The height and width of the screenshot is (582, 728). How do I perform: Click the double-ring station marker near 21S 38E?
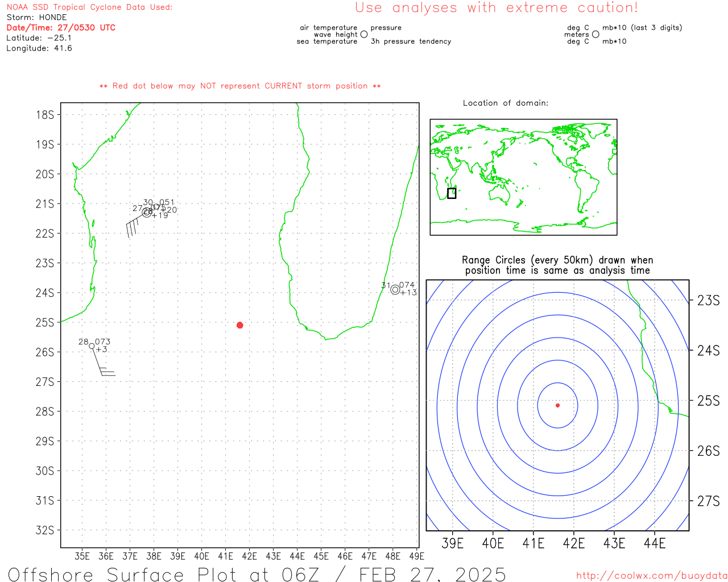coord(147,212)
